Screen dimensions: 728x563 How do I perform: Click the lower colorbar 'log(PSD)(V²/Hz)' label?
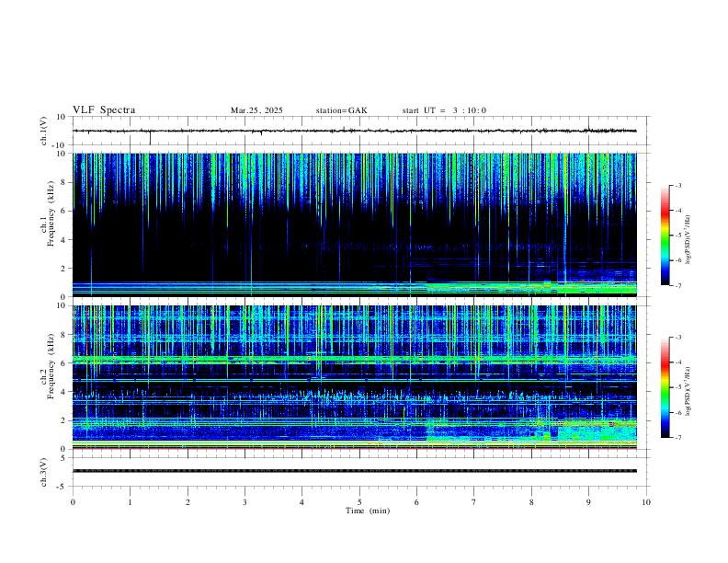click(688, 391)
